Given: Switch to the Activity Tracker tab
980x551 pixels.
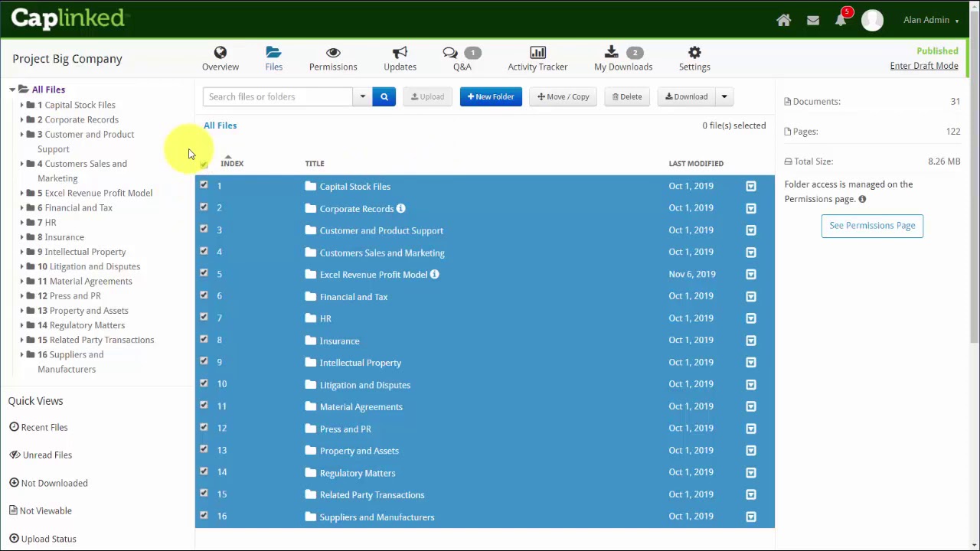Looking at the screenshot, I should [x=537, y=59].
